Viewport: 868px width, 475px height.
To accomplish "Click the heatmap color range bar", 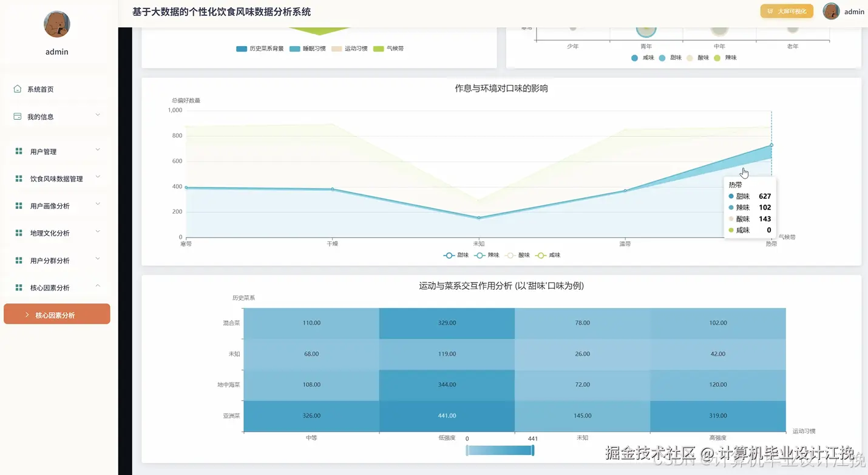I will click(500, 450).
